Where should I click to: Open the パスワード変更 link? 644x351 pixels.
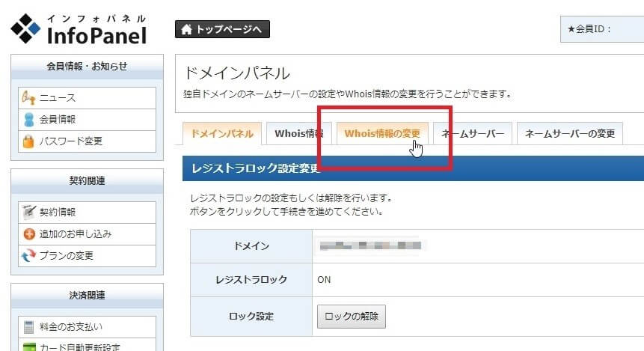pos(71,141)
